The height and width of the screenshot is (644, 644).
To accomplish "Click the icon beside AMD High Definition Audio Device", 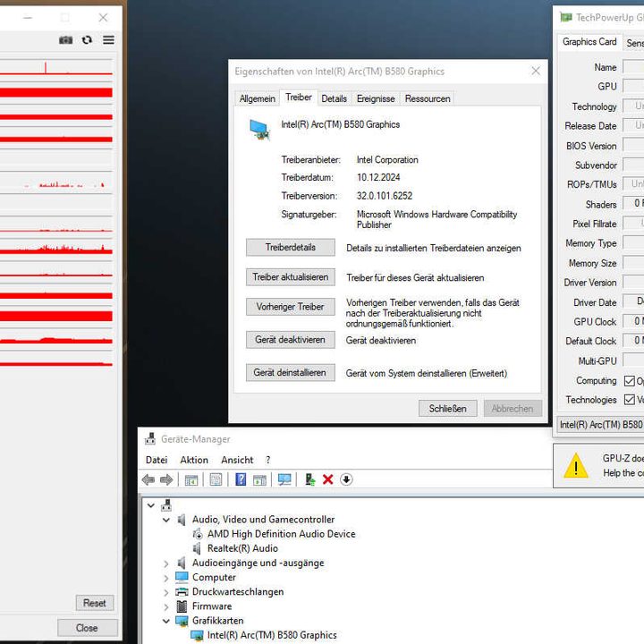I will 198,534.
